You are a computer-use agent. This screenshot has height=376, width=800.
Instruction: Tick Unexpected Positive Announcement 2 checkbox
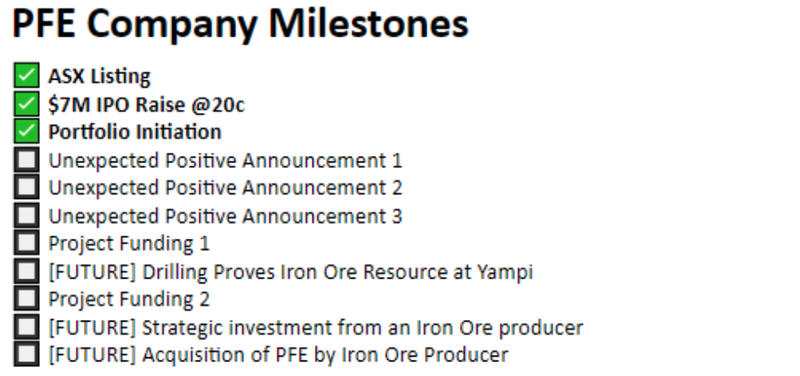coord(26,187)
